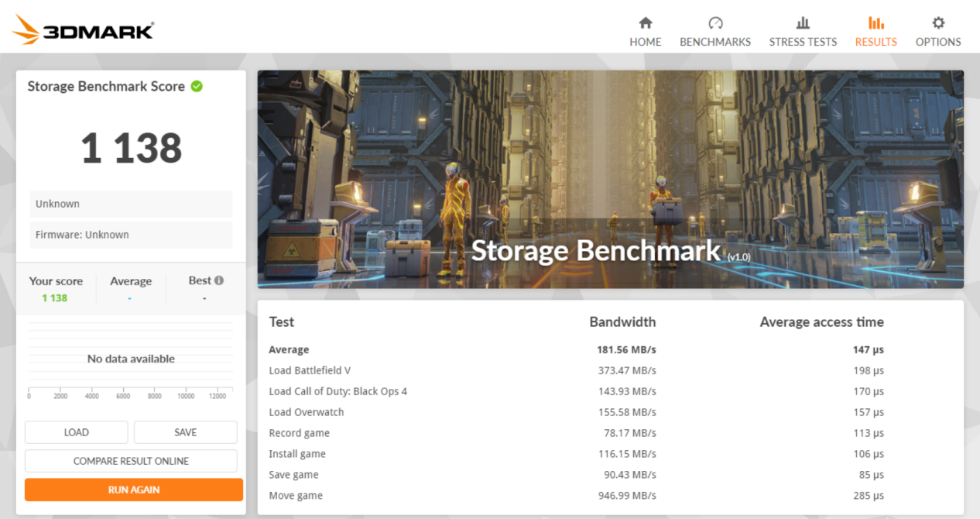Open the Options gear icon
Screen dimensions: 980x519
(938, 22)
